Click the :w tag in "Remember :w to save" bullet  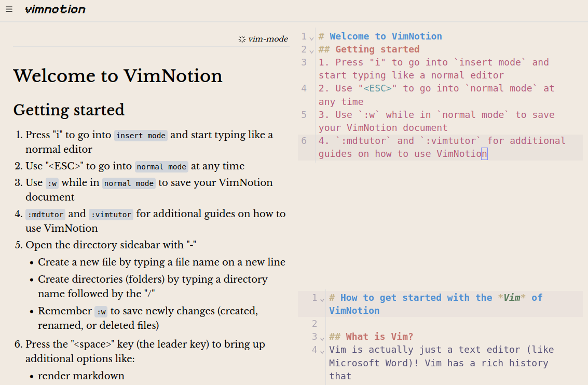101,312
